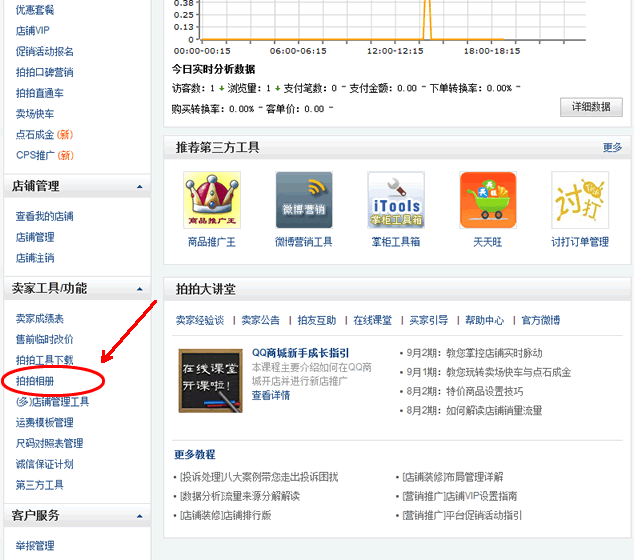Open [店铺装修] 布局管理详解 tutorial
The image size is (634, 560).
(452, 477)
